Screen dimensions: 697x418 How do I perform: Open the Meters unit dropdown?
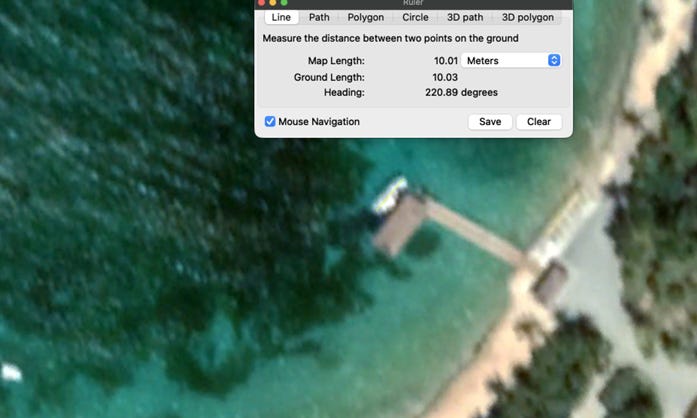click(x=511, y=60)
